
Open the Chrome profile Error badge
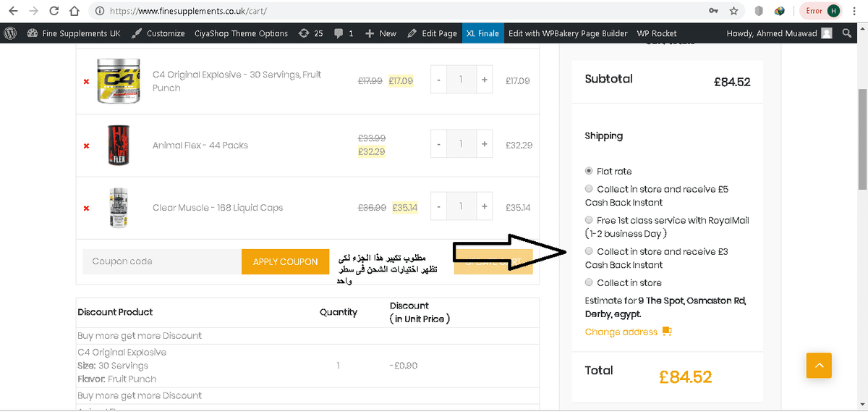click(x=822, y=11)
